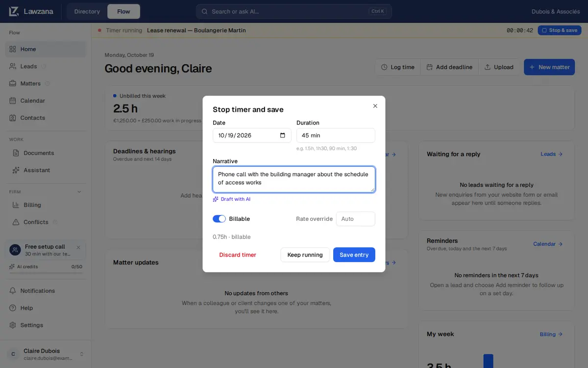Screen dimensions: 588x368
Task: Open Matters from the sidebar
Action: 46,83
